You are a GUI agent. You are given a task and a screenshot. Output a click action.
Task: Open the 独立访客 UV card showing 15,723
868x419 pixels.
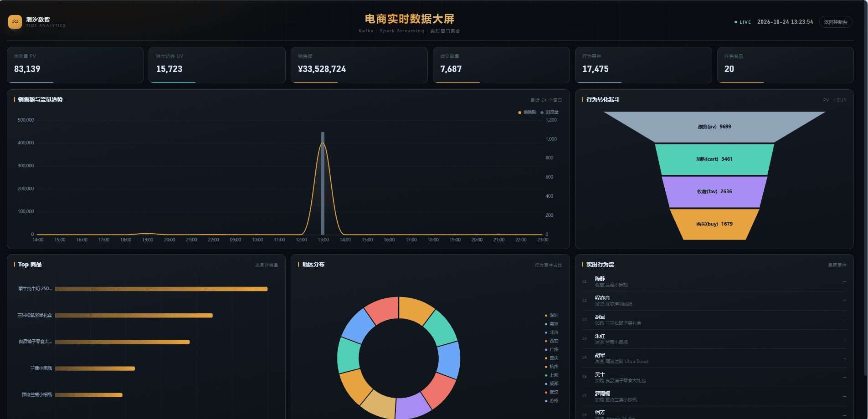click(x=217, y=65)
